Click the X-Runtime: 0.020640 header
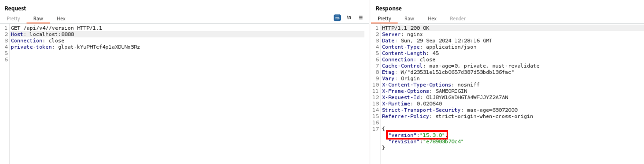The image size is (644, 164). coord(412,104)
